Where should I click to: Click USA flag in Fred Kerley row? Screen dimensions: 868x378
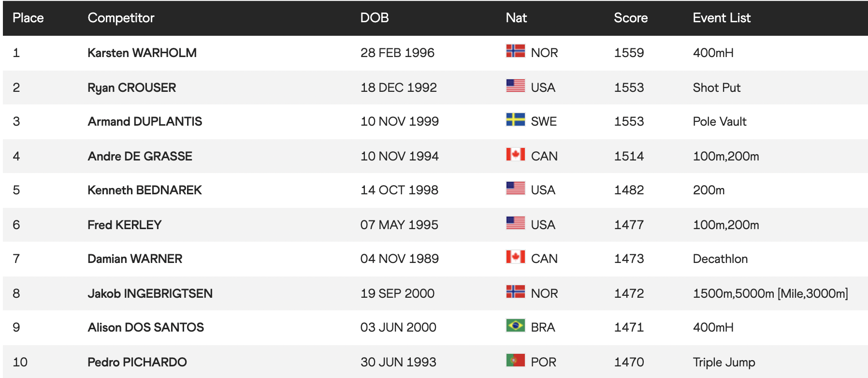[x=515, y=223]
